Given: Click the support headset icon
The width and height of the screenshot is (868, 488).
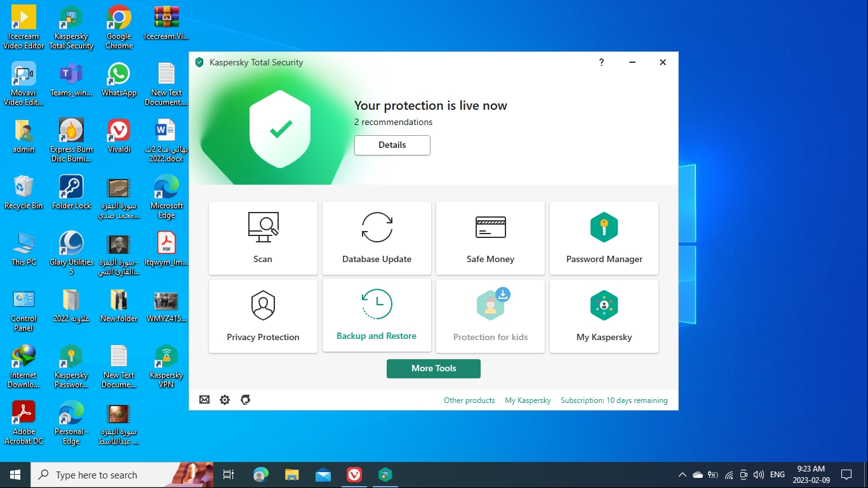Looking at the screenshot, I should pyautogui.click(x=246, y=400).
